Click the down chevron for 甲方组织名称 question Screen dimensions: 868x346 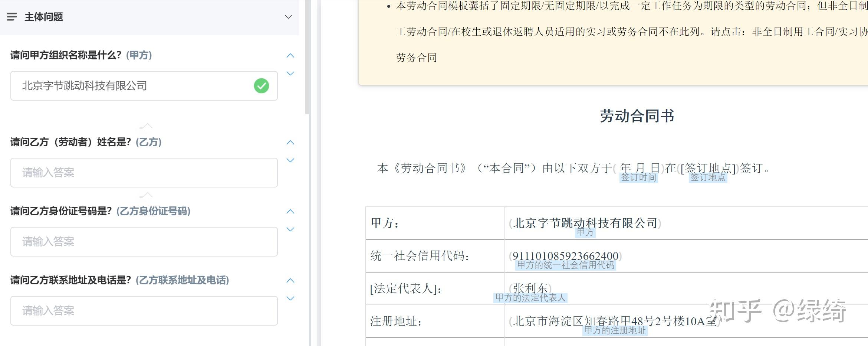click(290, 74)
